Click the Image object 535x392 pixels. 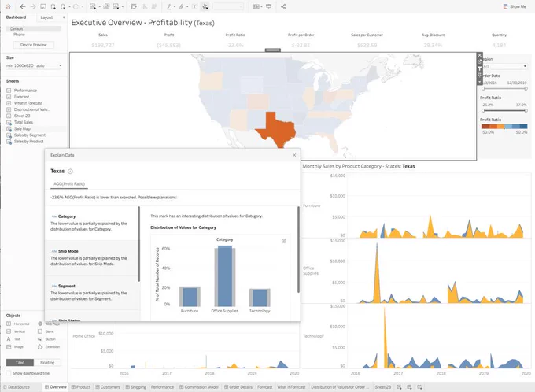coord(15,347)
